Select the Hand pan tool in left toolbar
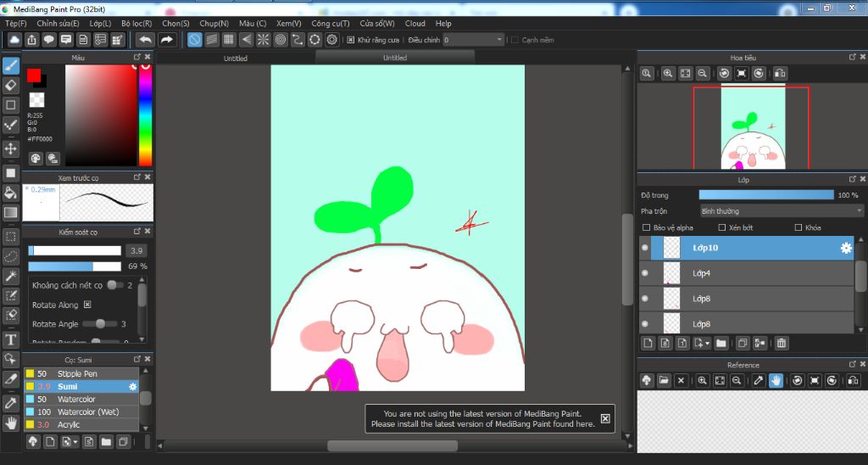This screenshot has width=868, height=465. (x=11, y=422)
